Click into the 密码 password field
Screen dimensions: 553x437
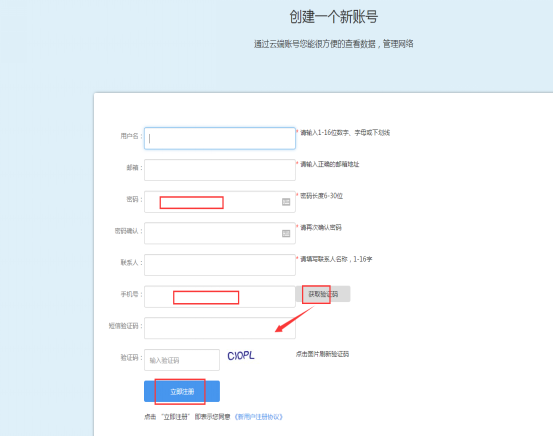click(x=220, y=202)
